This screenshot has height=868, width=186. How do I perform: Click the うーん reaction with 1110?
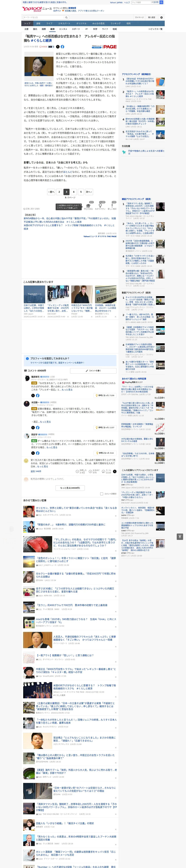(x=107, y=471)
